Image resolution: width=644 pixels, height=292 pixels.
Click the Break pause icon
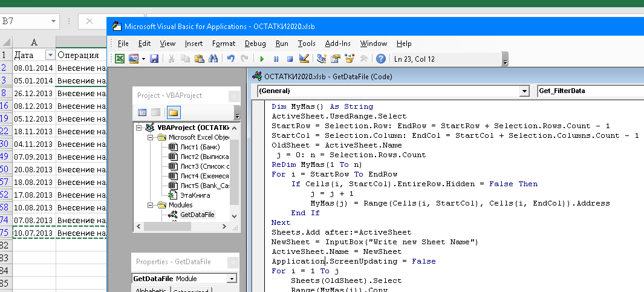276,59
